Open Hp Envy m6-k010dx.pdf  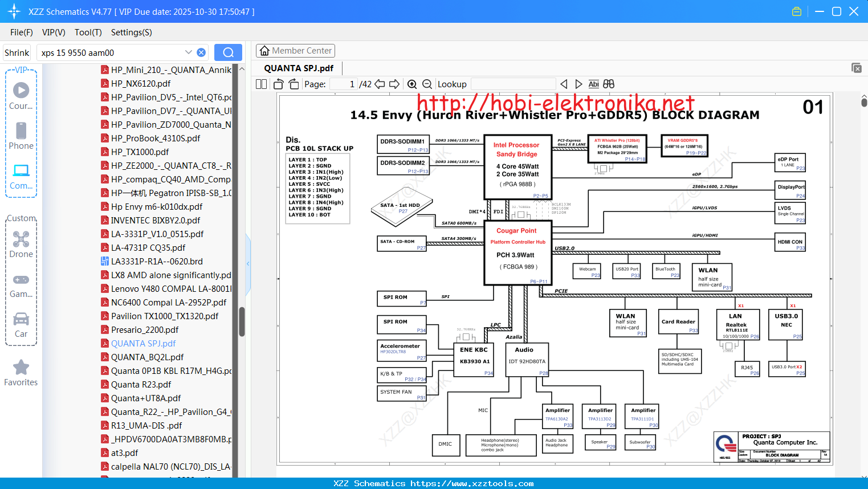pos(157,206)
